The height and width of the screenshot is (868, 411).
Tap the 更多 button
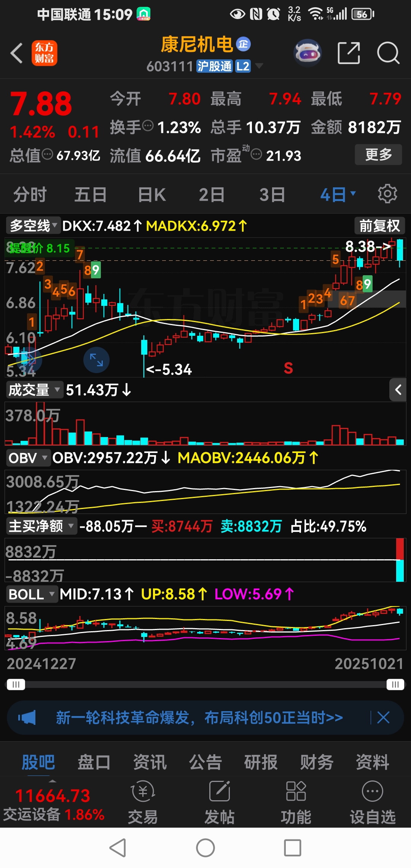pyautogui.click(x=378, y=154)
